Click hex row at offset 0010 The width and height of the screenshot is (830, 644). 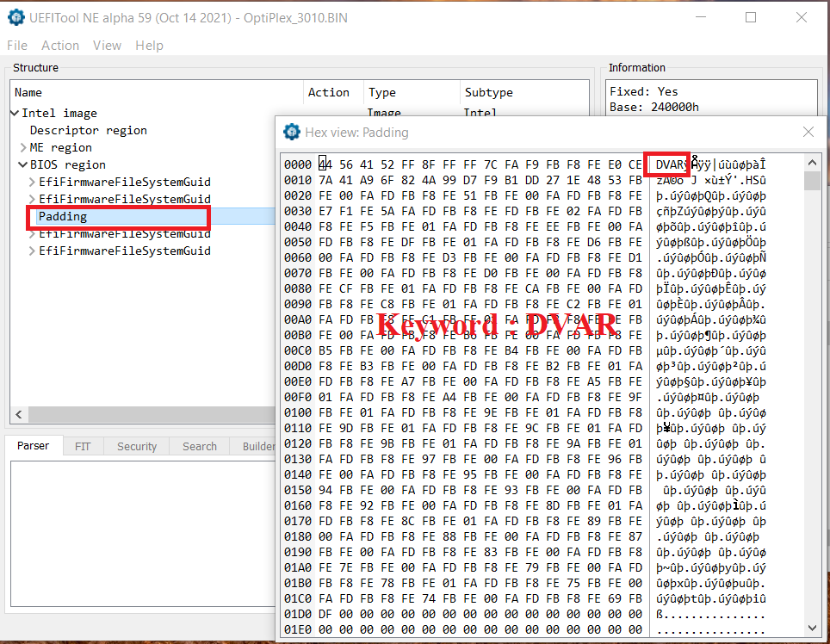coord(463,180)
